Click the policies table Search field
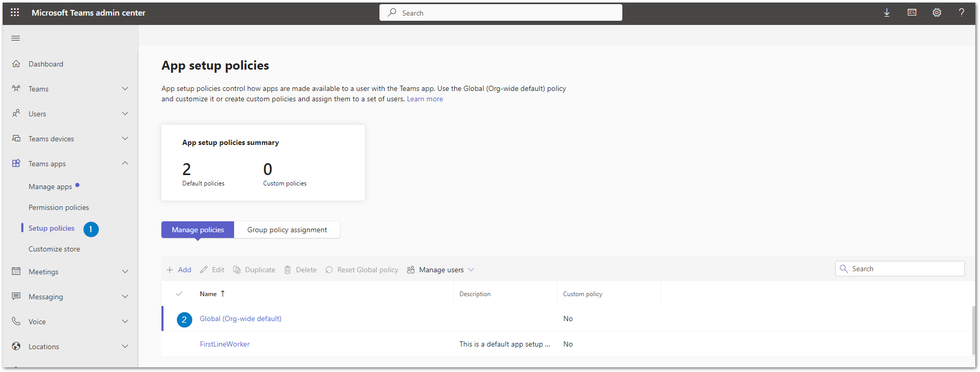The width and height of the screenshot is (980, 372). tap(900, 269)
